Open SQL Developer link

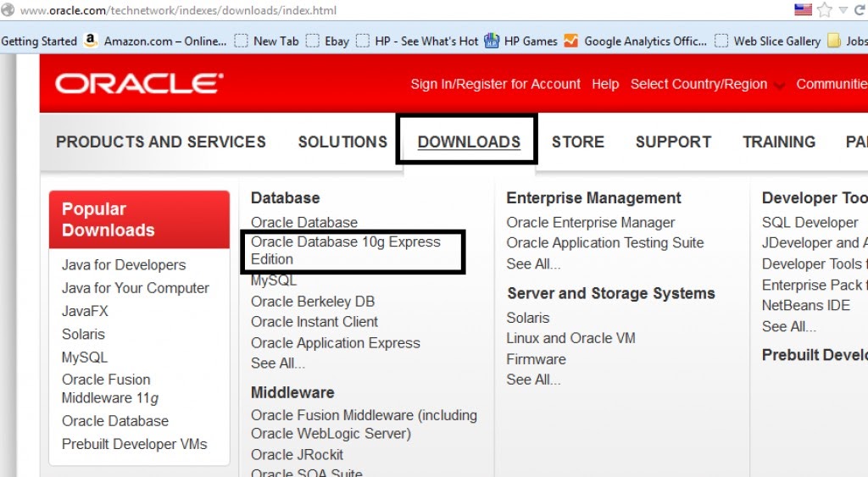pyautogui.click(x=810, y=223)
